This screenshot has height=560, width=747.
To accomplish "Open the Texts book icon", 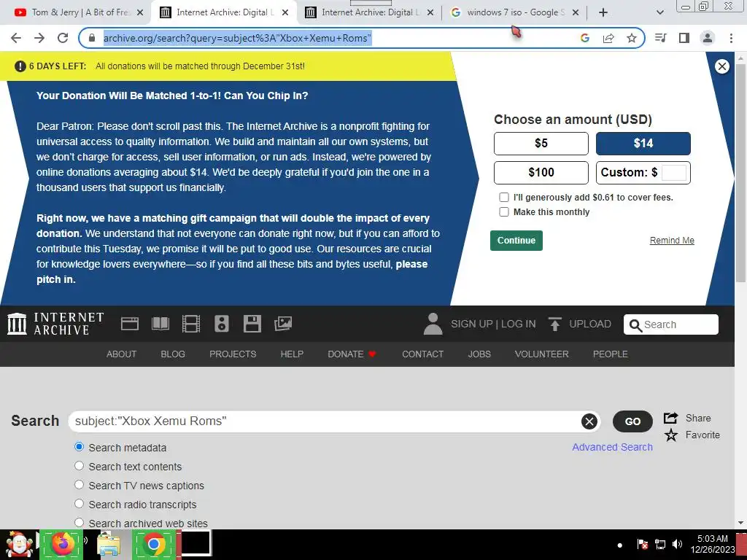I will (x=160, y=324).
